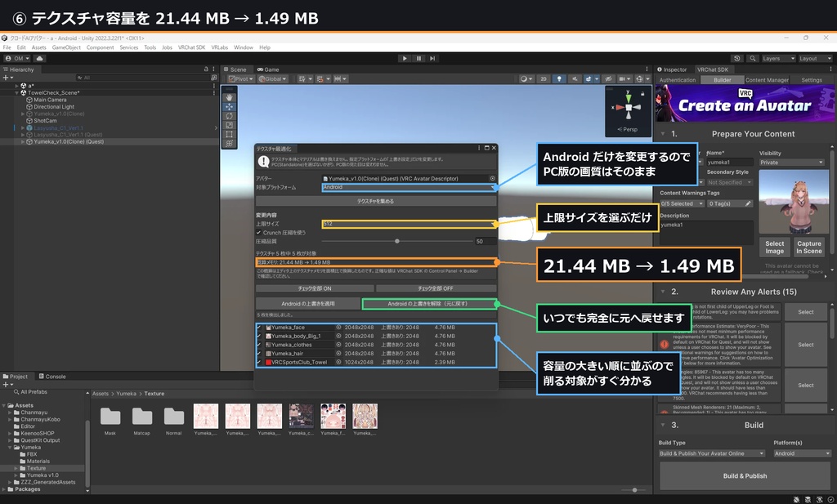Toggle 2D view mode in Scene
Image resolution: width=837 pixels, height=504 pixels.
[544, 78]
